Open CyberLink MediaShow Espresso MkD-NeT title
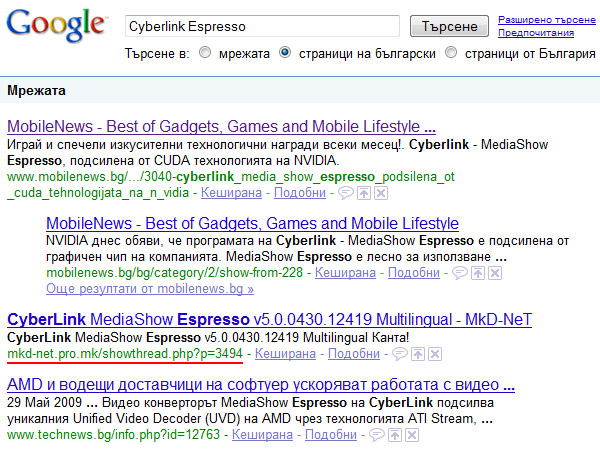Viewport: 600px width, 449px height. pyautogui.click(x=269, y=319)
